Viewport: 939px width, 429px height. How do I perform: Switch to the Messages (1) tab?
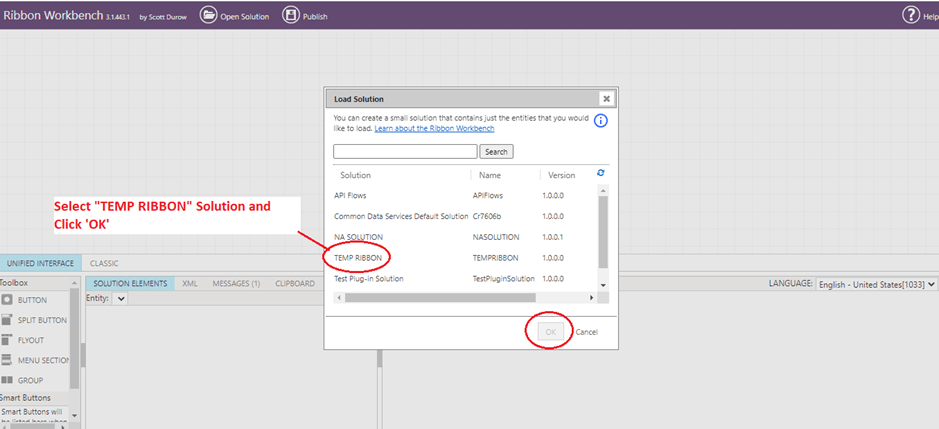click(236, 284)
